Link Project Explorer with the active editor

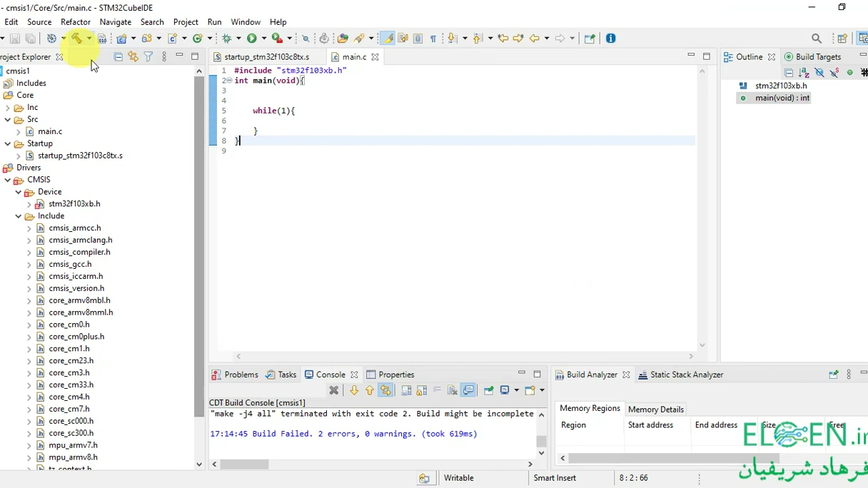point(133,56)
